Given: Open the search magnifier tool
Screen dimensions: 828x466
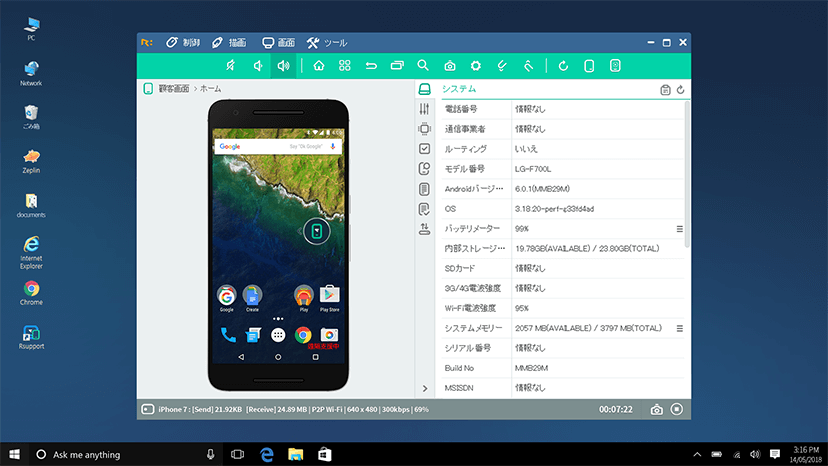Looking at the screenshot, I should pos(423,66).
